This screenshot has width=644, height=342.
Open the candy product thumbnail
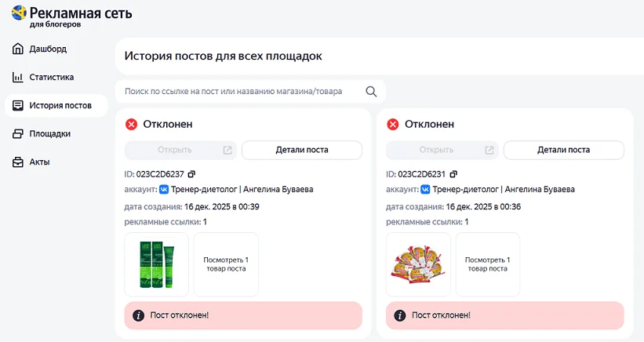419,264
